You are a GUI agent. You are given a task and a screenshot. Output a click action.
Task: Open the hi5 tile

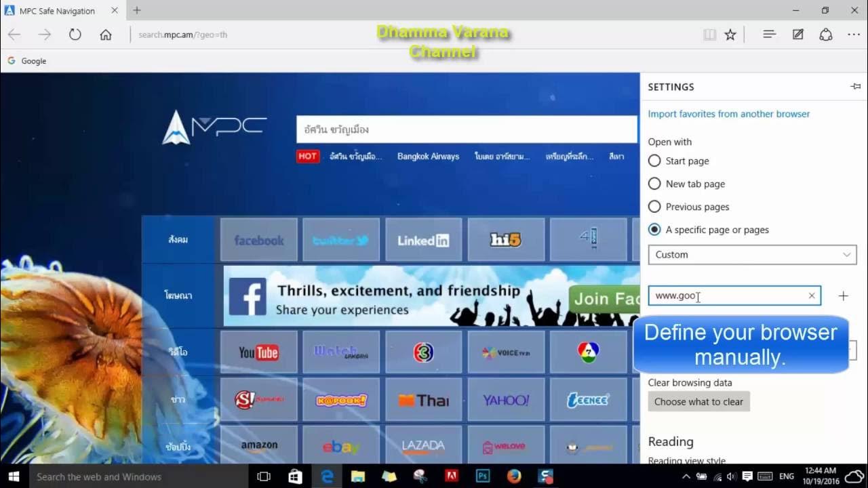click(506, 240)
